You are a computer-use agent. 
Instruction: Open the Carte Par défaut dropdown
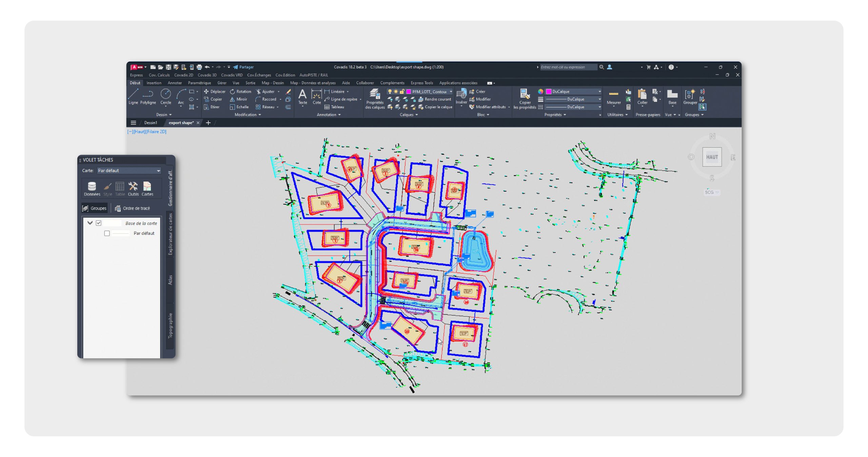tap(129, 171)
